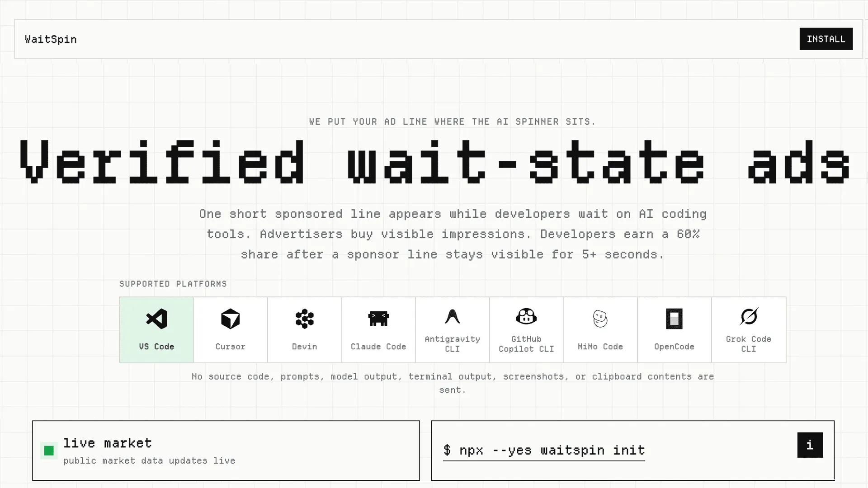Click the npx --yes waitspin init command
Screen dimensions: 868x488
point(544,450)
